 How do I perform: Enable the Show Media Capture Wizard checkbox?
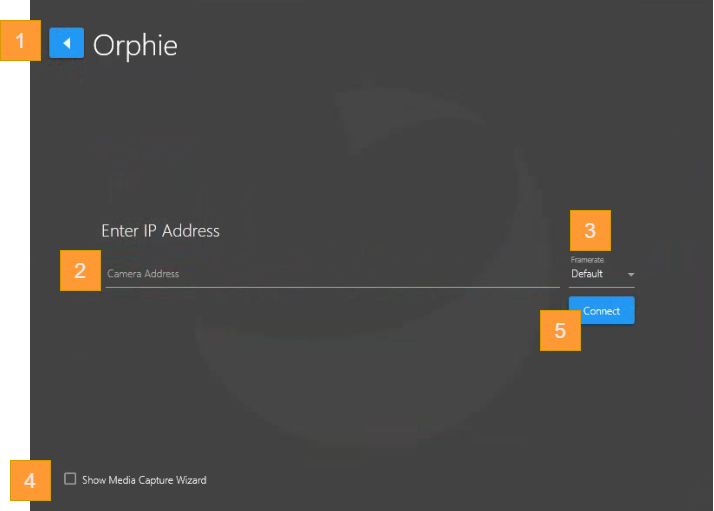click(x=70, y=479)
